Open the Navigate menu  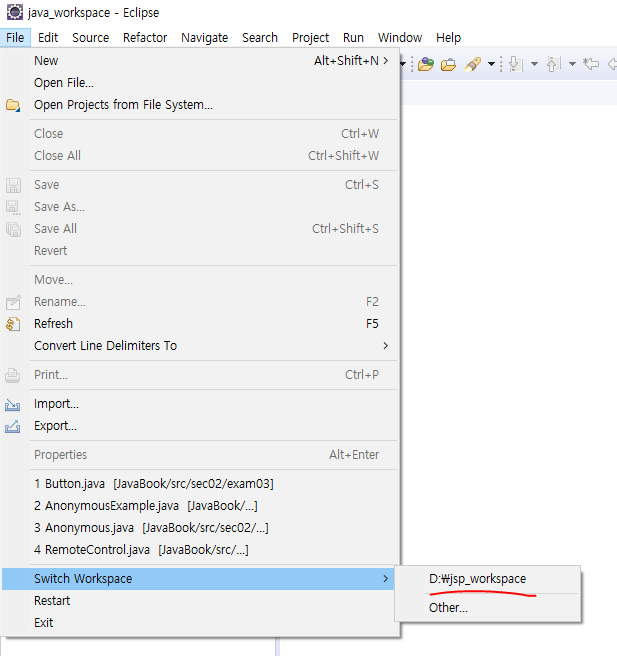[x=204, y=38]
